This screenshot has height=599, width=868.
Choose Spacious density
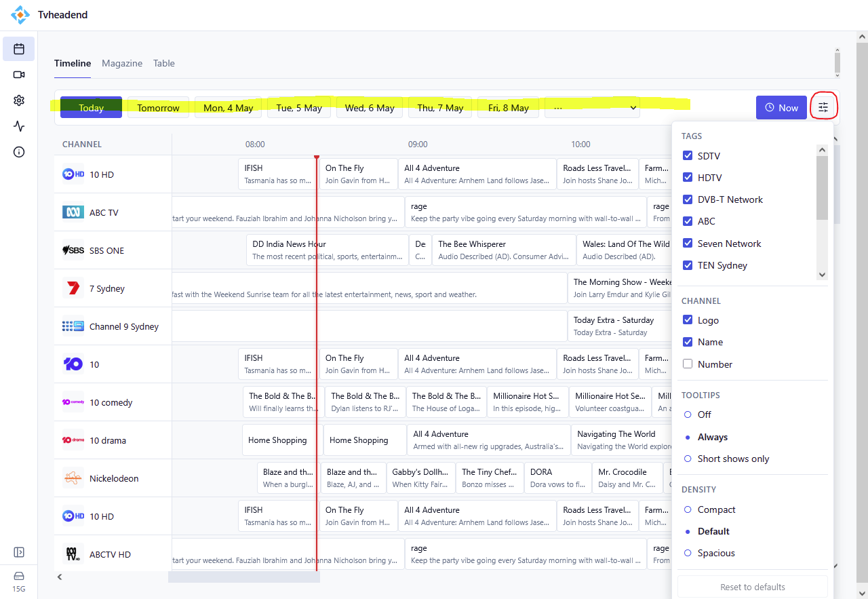point(688,553)
